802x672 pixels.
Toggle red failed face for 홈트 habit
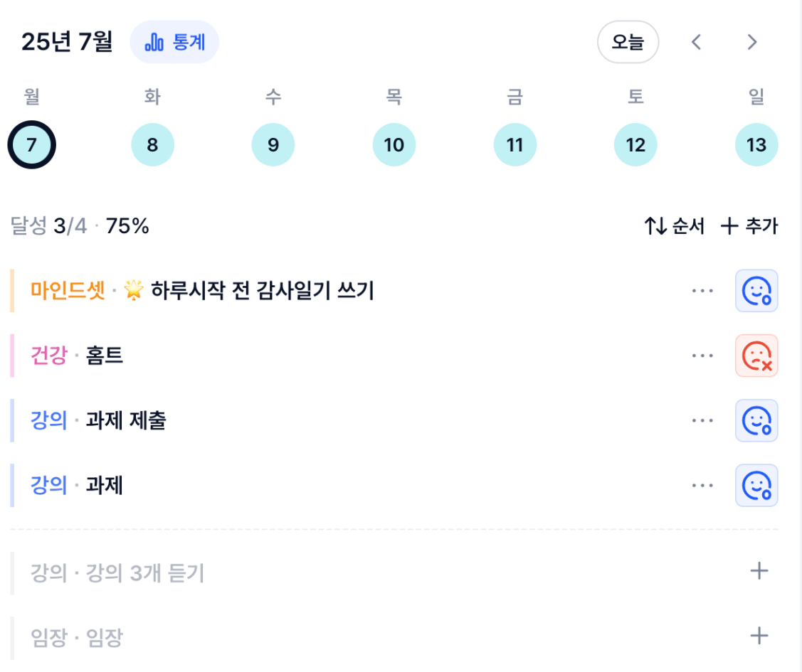756,356
